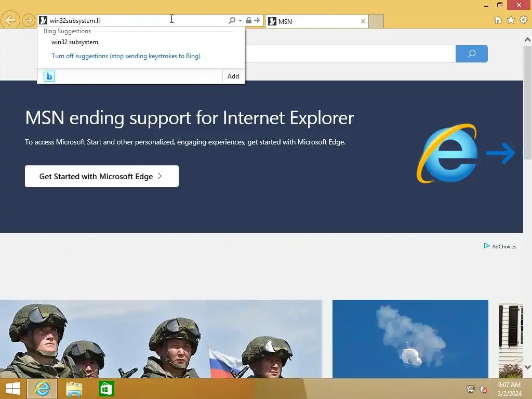Go back with the browser Back arrow
Screen dimensions: 532x399
(x=10, y=20)
